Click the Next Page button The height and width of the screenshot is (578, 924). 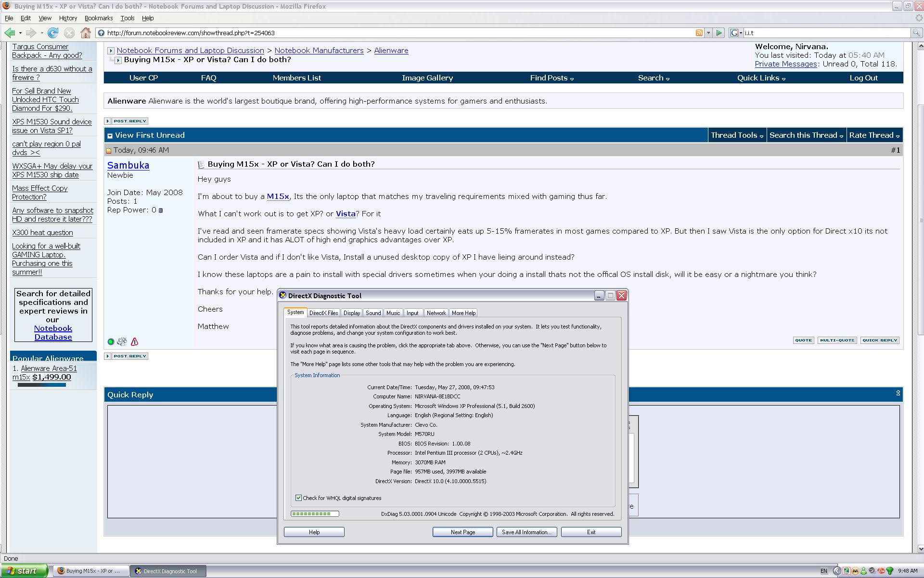click(463, 532)
